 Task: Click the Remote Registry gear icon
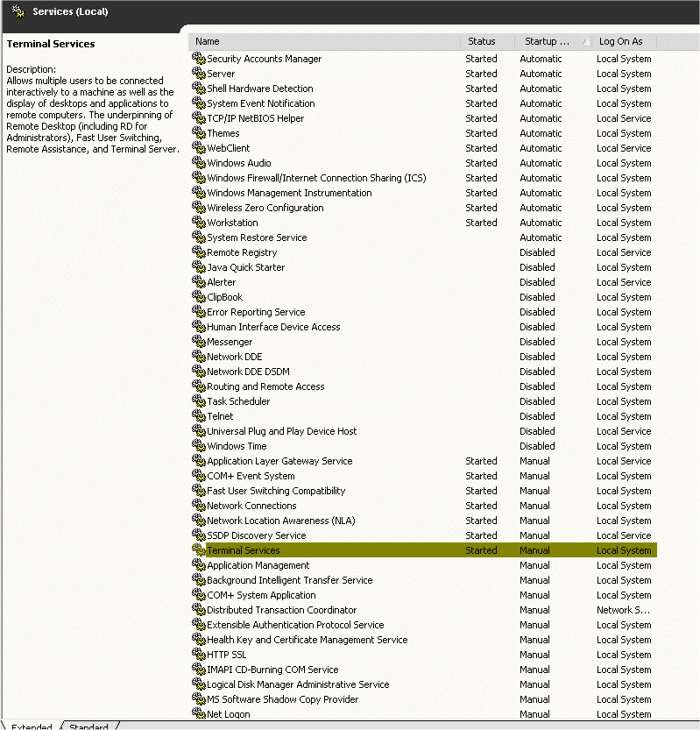[199, 252]
